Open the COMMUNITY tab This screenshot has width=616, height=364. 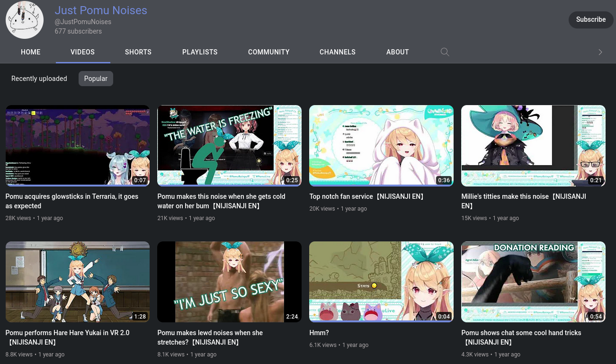[269, 52]
